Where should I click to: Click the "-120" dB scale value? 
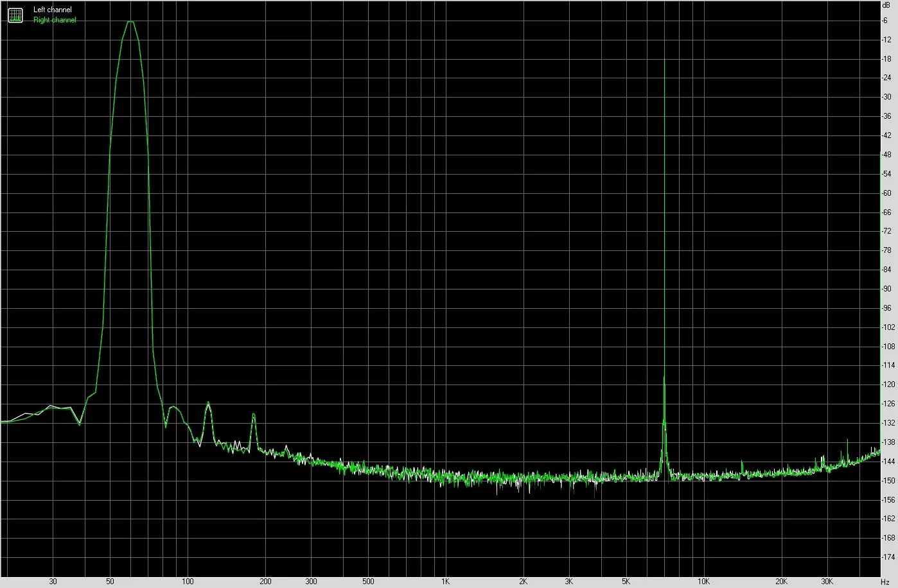[888, 385]
